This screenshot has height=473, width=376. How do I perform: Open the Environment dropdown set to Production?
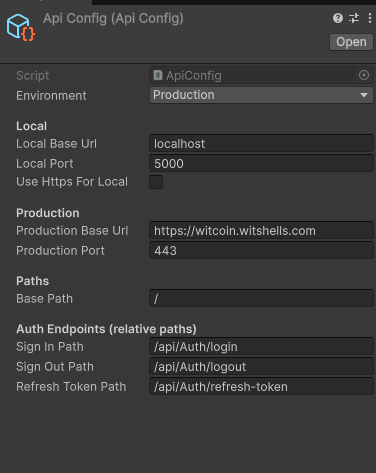(x=261, y=95)
